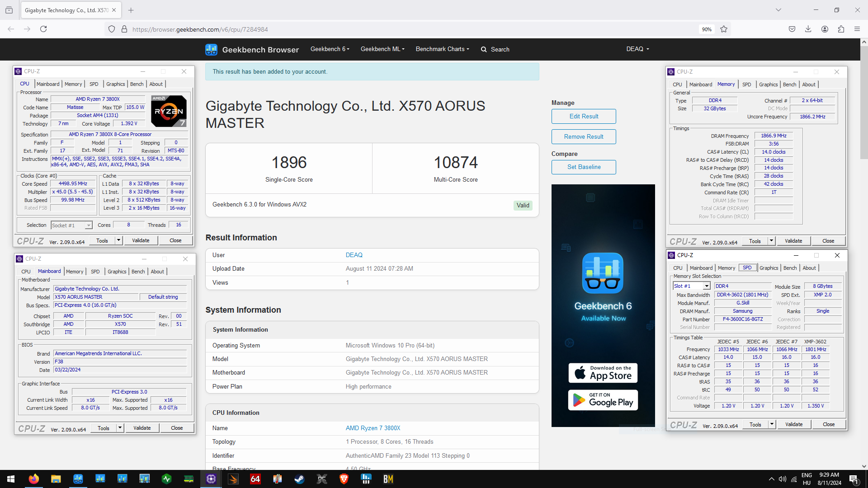The height and width of the screenshot is (488, 868).
Task: Switch to Bench tab in CPU-Z CPU window
Action: tap(137, 84)
